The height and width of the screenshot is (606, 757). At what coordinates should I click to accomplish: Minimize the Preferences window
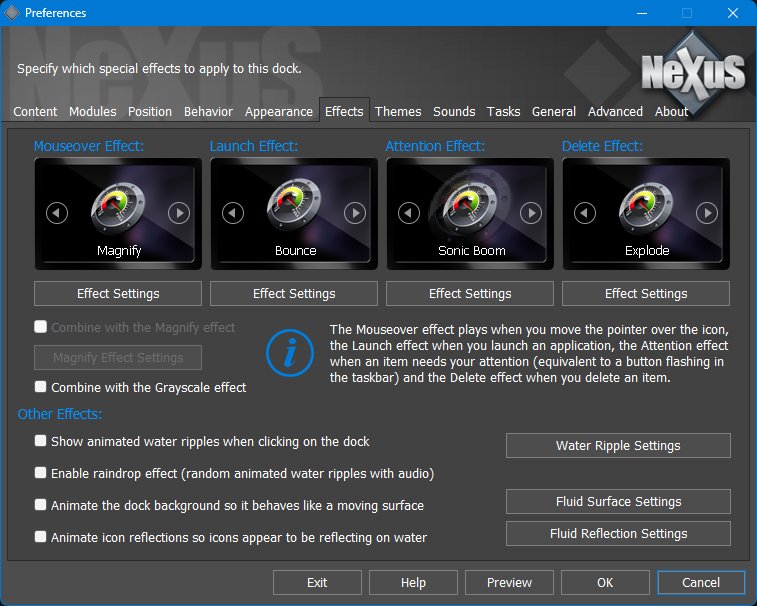(x=642, y=13)
